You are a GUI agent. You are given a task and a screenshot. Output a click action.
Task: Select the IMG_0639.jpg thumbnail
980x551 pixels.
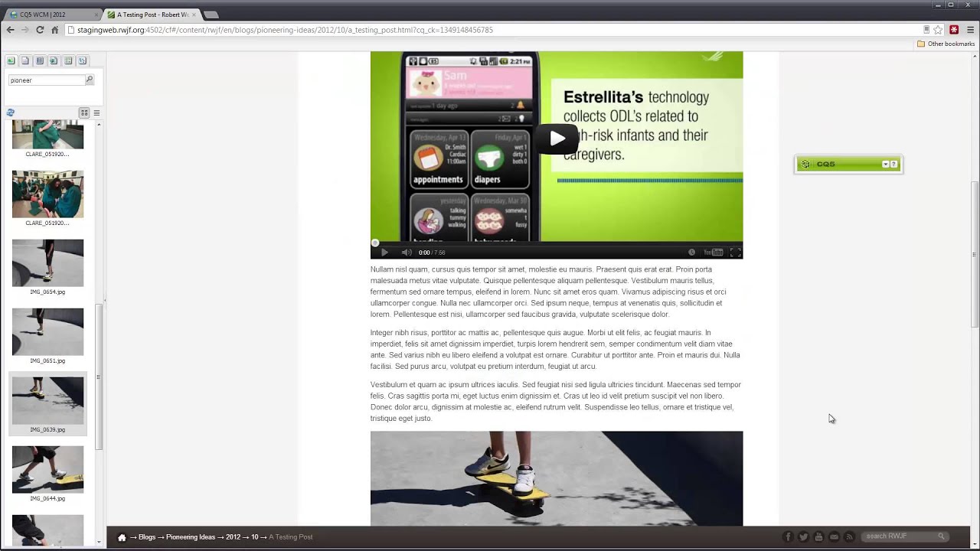click(x=47, y=400)
